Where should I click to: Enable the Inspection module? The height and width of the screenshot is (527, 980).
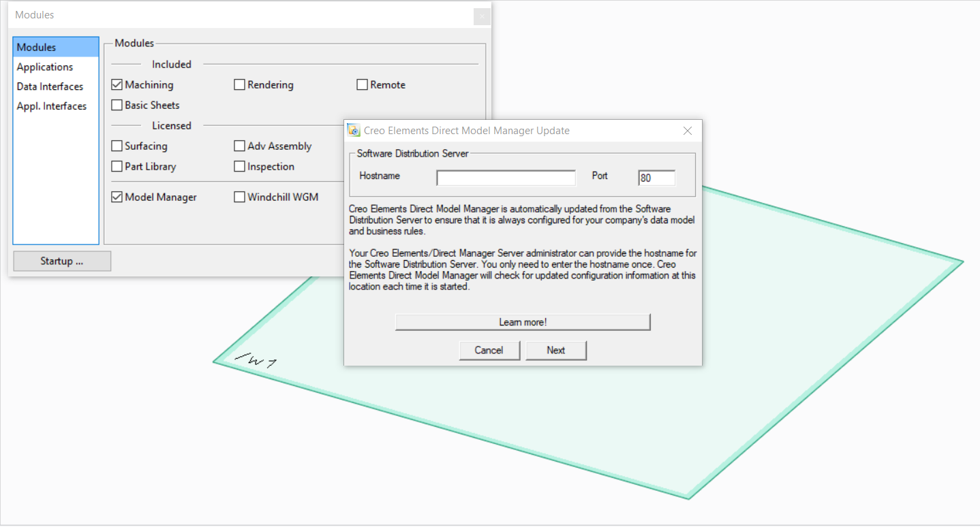coord(239,166)
